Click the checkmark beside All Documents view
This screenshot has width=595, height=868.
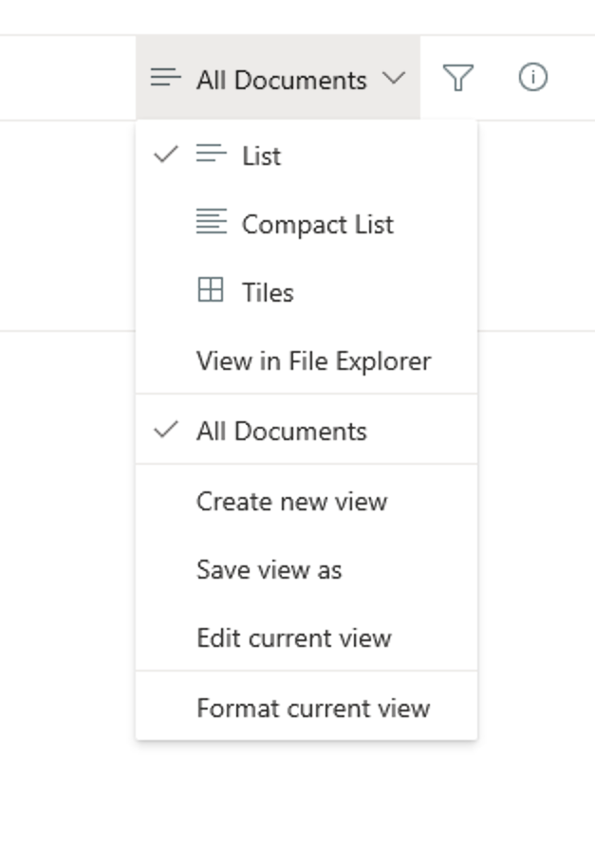166,430
